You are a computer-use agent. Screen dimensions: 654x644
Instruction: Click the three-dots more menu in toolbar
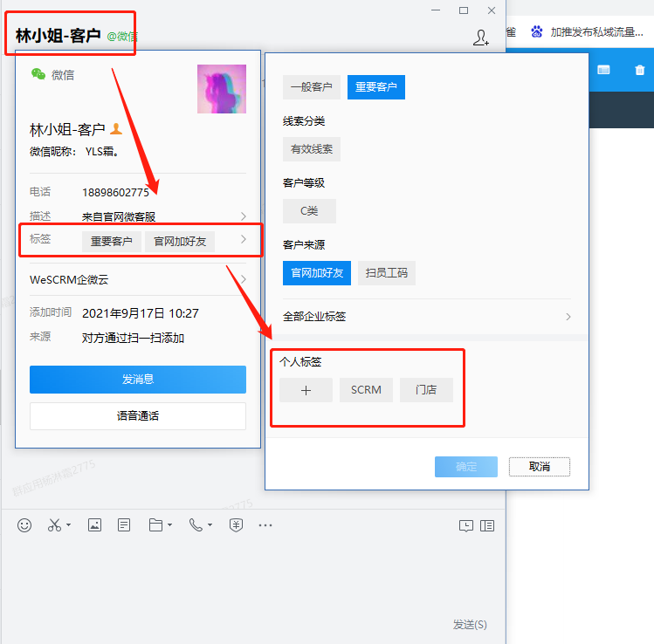pyautogui.click(x=265, y=525)
